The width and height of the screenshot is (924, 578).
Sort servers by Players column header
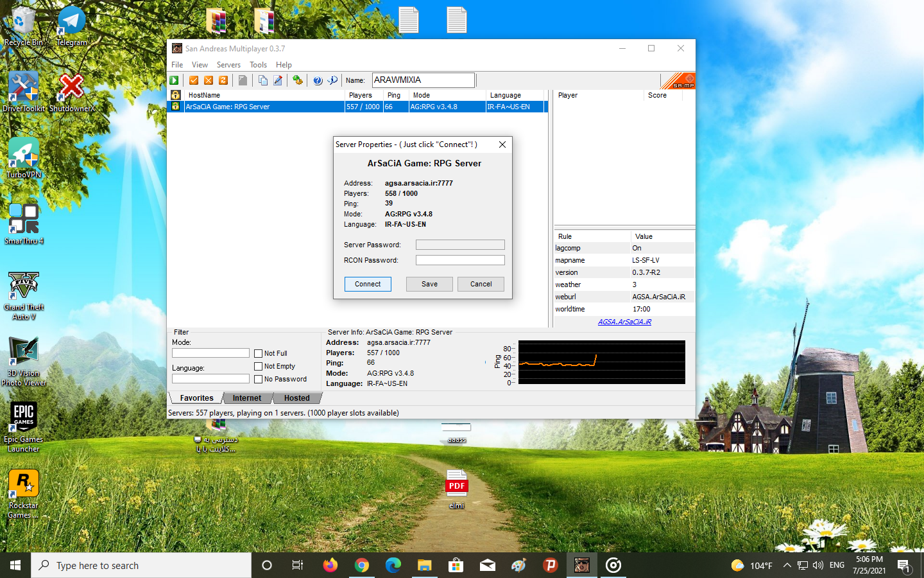coord(364,95)
